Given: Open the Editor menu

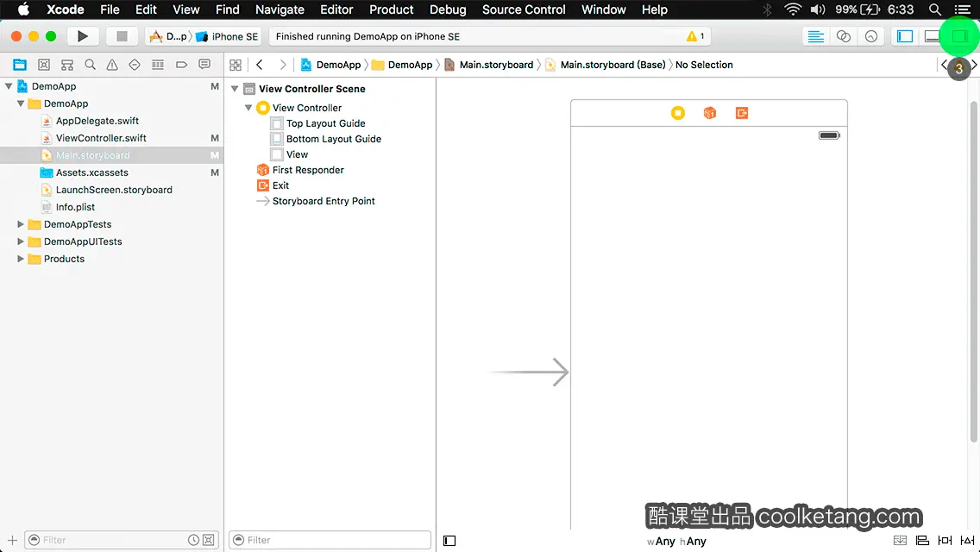Looking at the screenshot, I should tap(336, 9).
